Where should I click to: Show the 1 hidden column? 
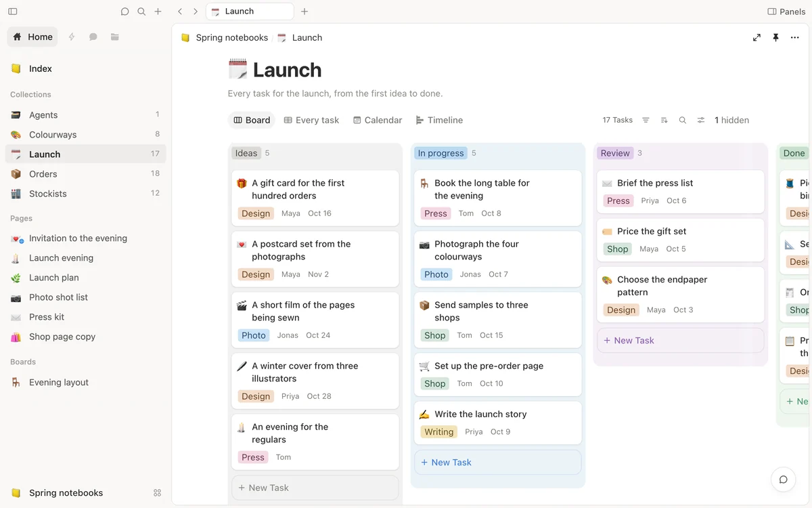pyautogui.click(x=731, y=120)
